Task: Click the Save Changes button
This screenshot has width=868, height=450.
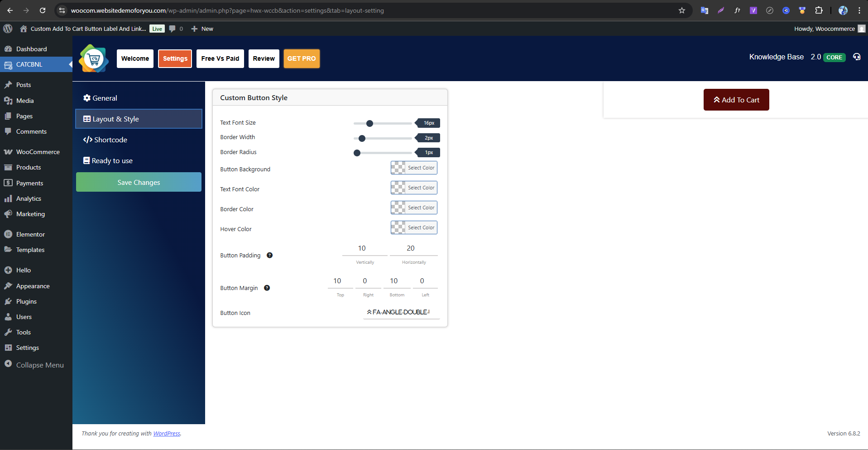Action: pos(139,182)
